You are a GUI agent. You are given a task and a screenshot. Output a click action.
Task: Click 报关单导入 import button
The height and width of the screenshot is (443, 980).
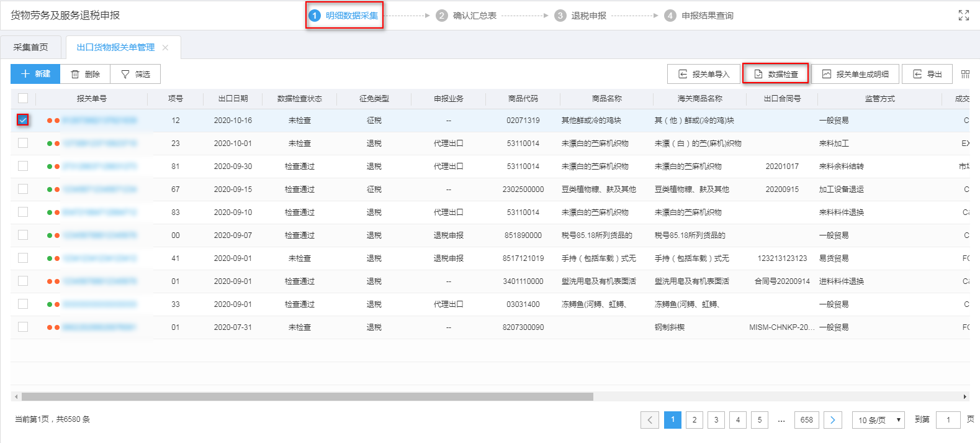pyautogui.click(x=703, y=74)
